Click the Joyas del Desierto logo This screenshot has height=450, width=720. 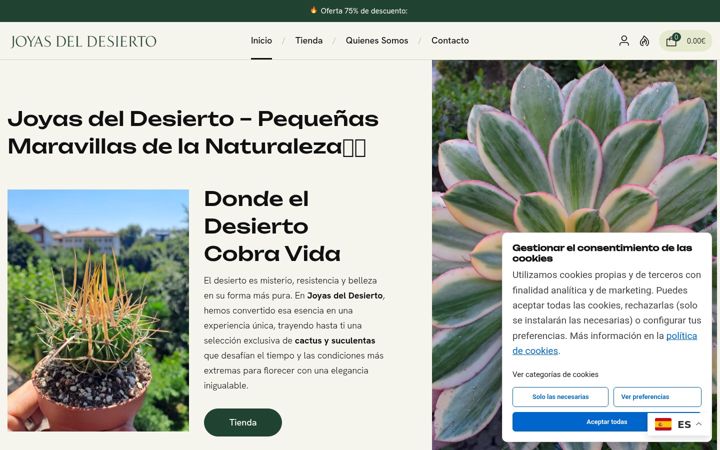pyautogui.click(x=84, y=41)
